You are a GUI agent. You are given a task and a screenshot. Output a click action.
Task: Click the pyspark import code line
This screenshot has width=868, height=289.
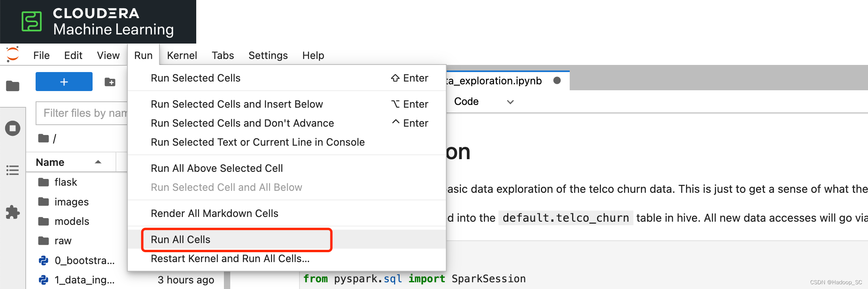pyautogui.click(x=415, y=279)
